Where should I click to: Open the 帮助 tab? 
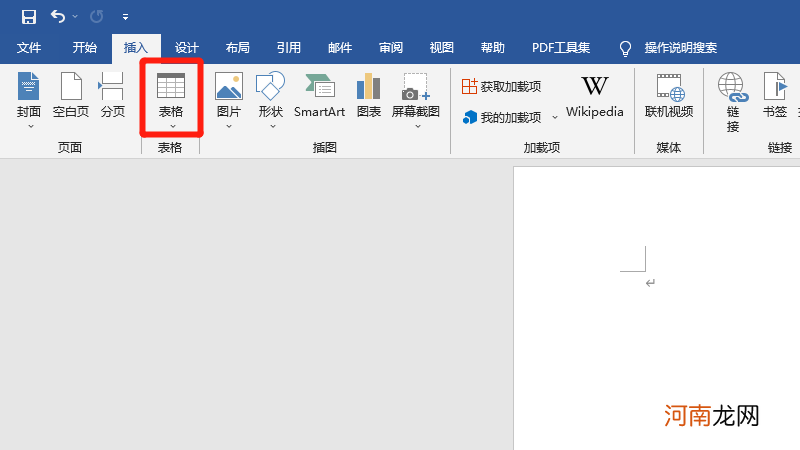(x=492, y=48)
